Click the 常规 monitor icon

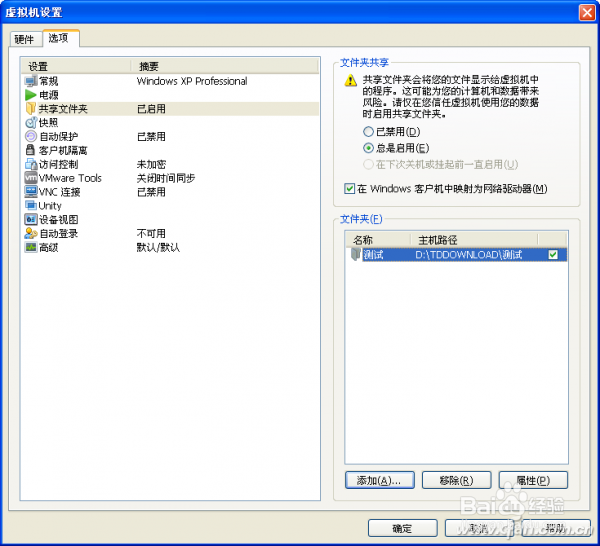point(31,81)
